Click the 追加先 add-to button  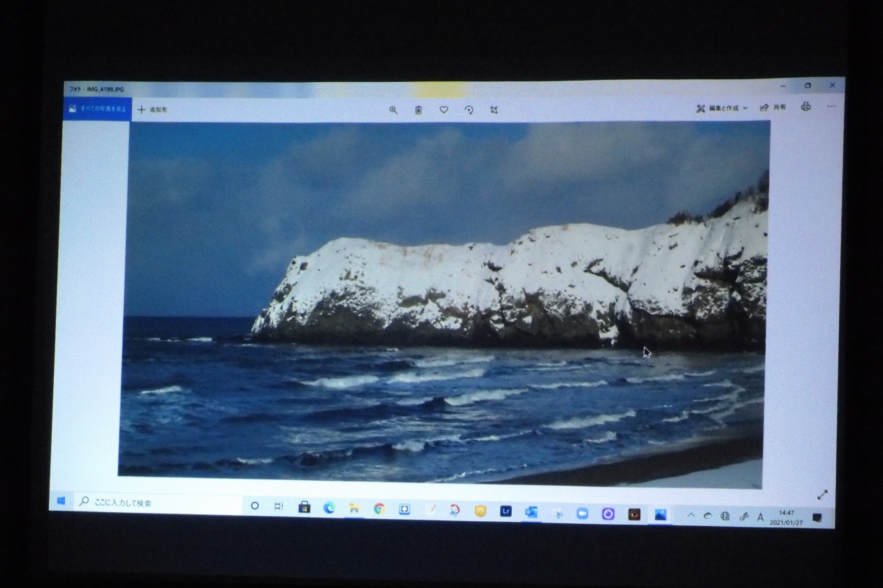[152, 110]
